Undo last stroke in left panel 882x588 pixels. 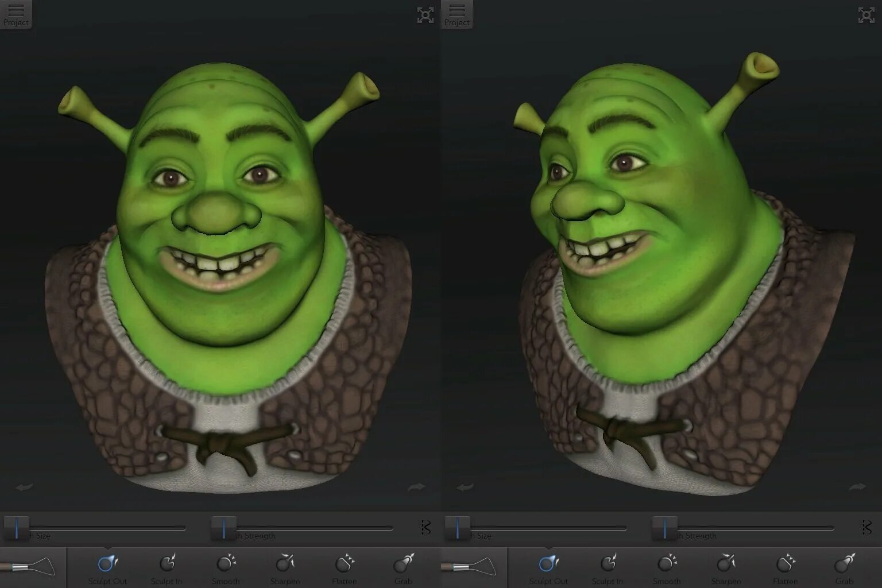pyautogui.click(x=24, y=488)
